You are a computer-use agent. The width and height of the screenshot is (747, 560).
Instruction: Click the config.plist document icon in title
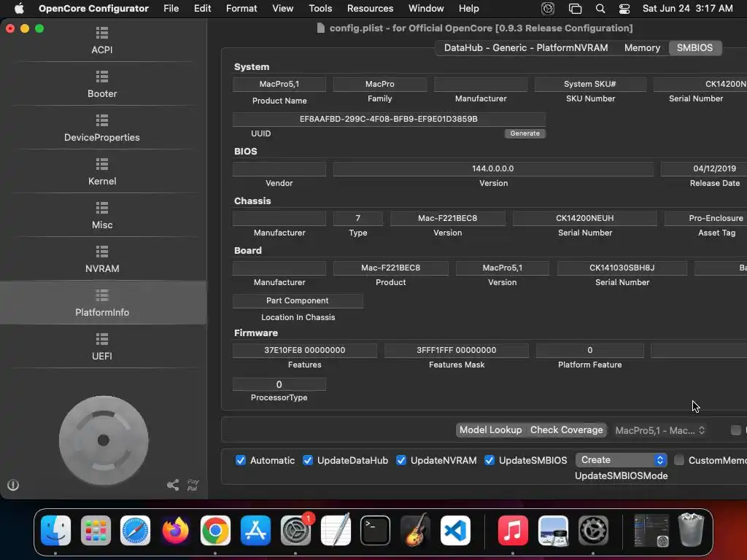coord(321,28)
